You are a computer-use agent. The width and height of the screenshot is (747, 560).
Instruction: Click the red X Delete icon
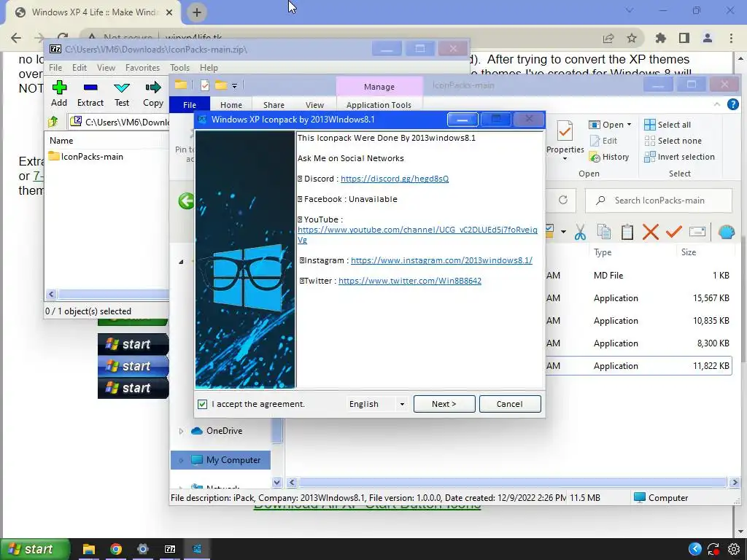650,232
